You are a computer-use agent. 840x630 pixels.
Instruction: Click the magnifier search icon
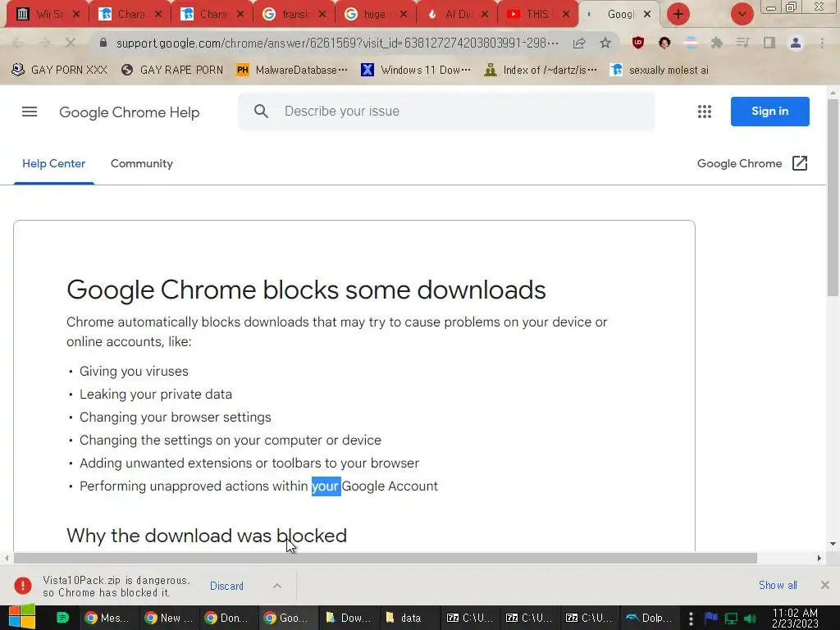coord(261,112)
